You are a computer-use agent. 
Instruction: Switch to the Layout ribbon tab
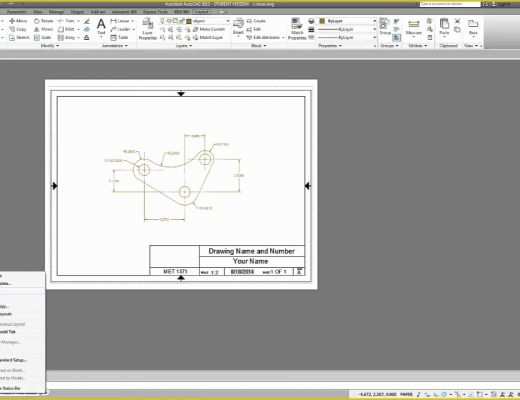click(x=201, y=12)
